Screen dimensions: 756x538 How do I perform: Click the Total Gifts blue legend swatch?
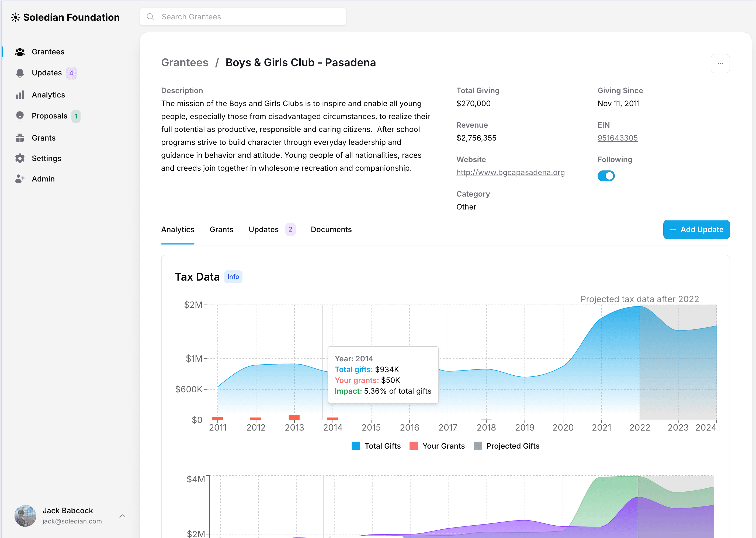[x=356, y=446]
